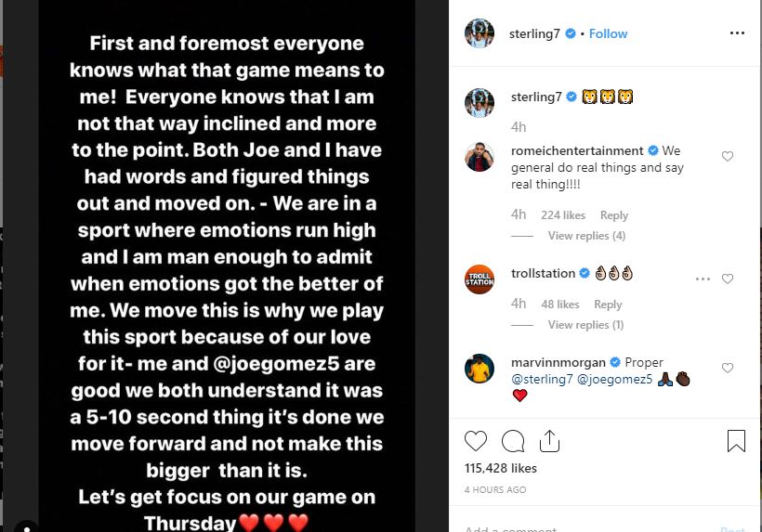Expand replies under romeichentertainment's comment
This screenshot has width=762, height=532.
click(x=586, y=236)
